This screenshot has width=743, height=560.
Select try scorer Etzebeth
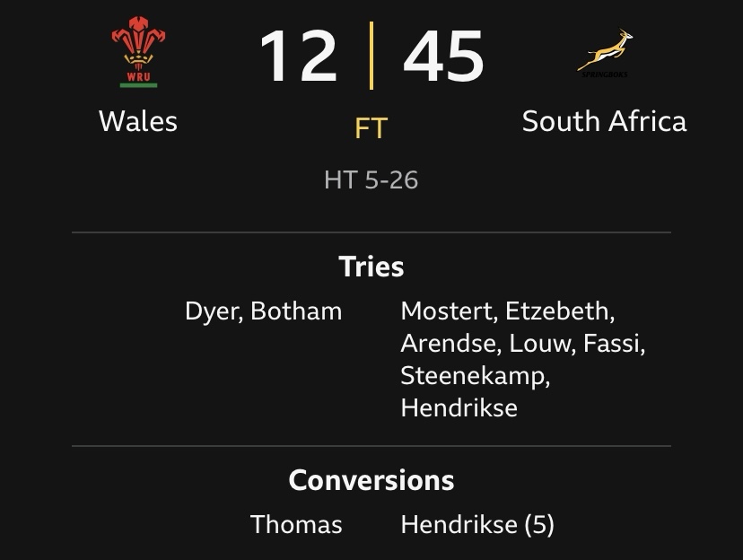point(560,311)
